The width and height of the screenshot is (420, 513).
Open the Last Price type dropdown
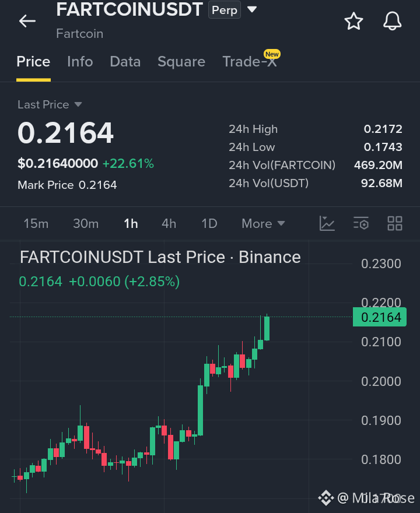point(50,105)
